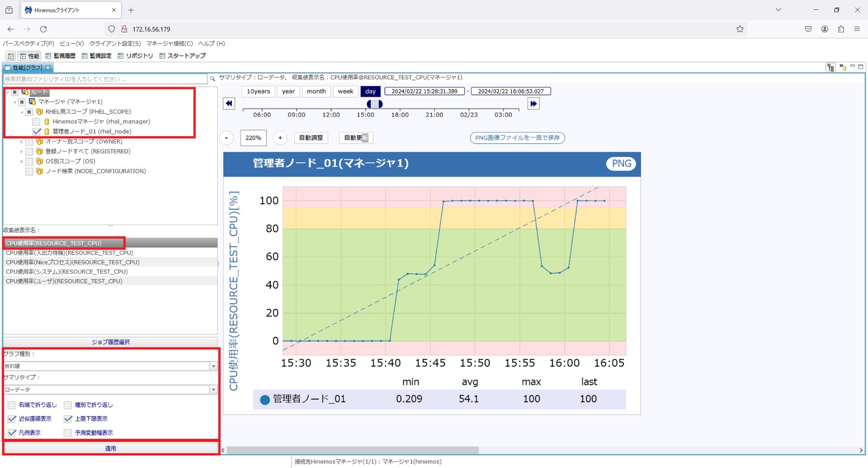Minimize the performance graph view panel
The width and height of the screenshot is (868, 468).
tap(853, 66)
